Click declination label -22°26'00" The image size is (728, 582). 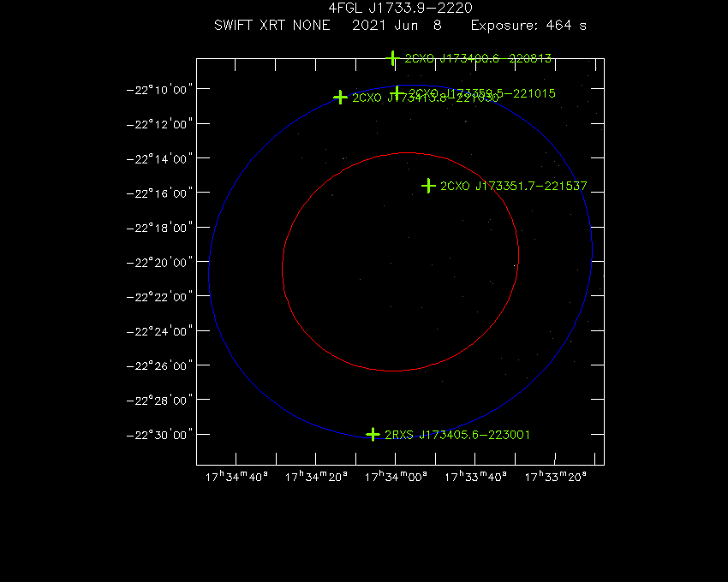click(159, 365)
